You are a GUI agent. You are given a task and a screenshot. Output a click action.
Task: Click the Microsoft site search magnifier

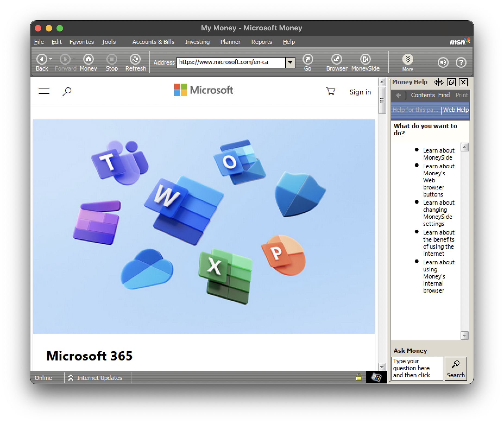(x=67, y=91)
